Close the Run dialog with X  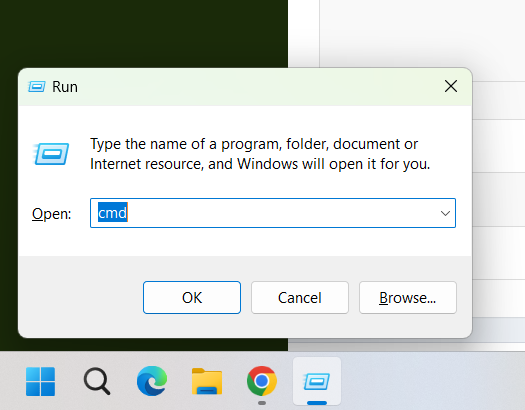[451, 86]
